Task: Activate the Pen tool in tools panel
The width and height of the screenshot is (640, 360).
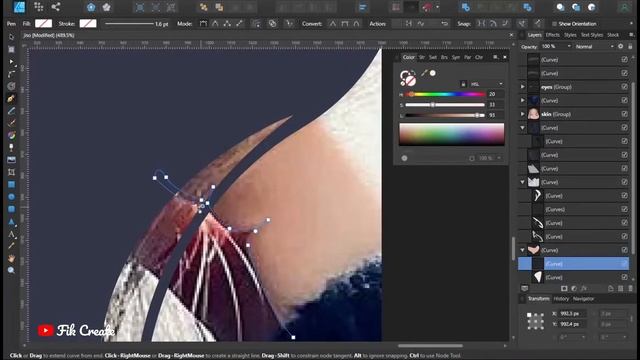Action: click(11, 98)
